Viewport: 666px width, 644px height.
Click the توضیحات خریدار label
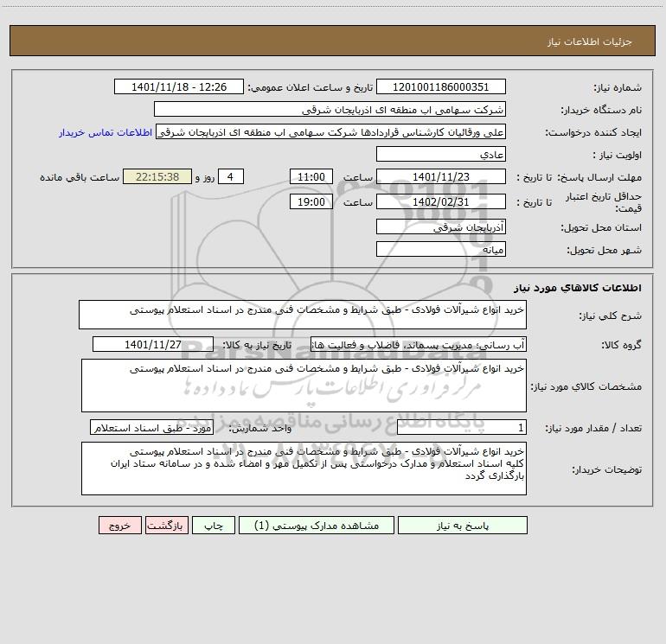point(606,469)
